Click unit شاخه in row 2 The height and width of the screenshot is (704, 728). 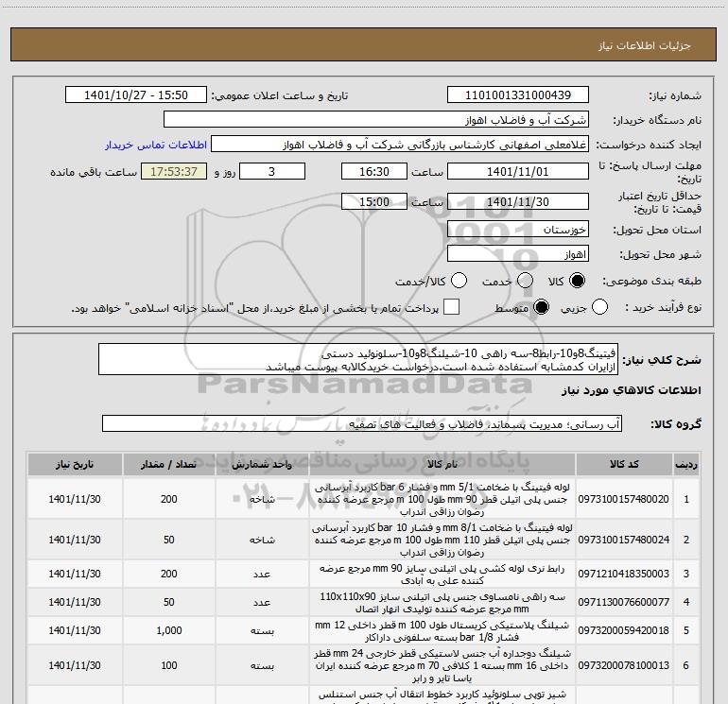262,541
